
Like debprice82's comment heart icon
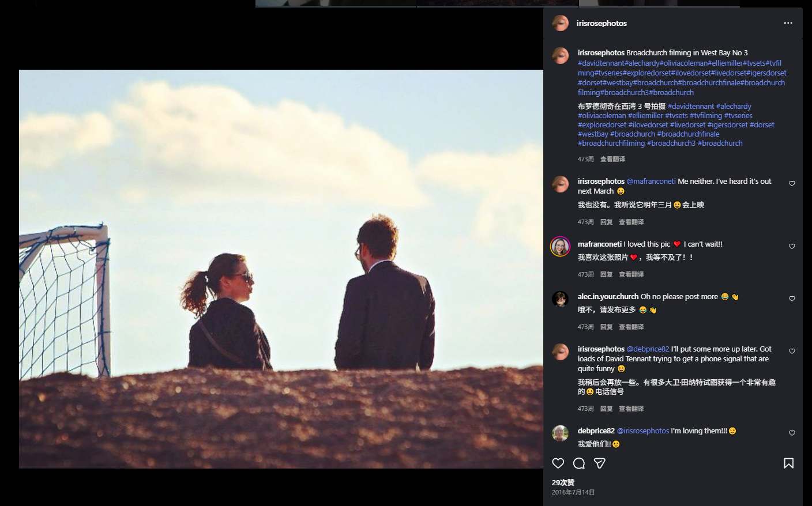click(x=792, y=433)
